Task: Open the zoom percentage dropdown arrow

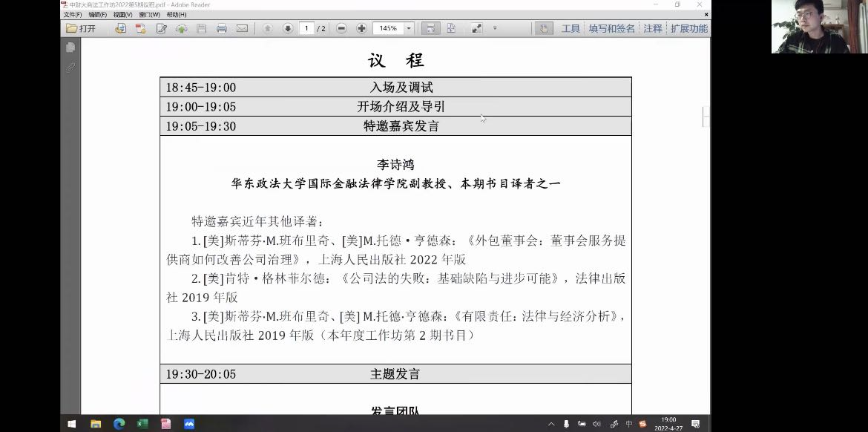Action: pyautogui.click(x=409, y=28)
